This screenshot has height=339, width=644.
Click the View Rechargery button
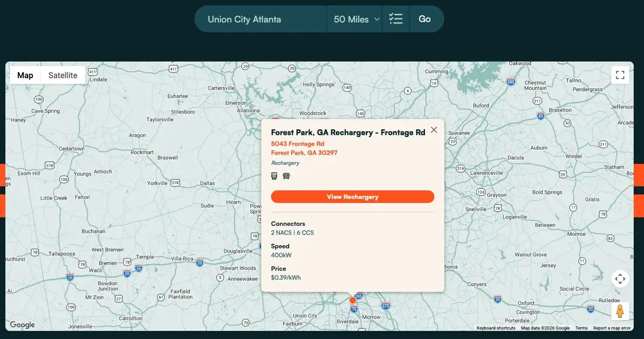pyautogui.click(x=352, y=197)
